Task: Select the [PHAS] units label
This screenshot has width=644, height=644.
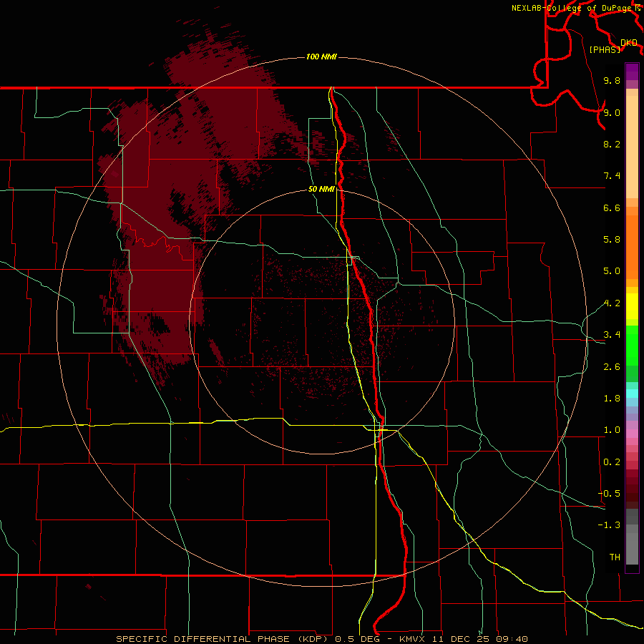Action: 605,49
